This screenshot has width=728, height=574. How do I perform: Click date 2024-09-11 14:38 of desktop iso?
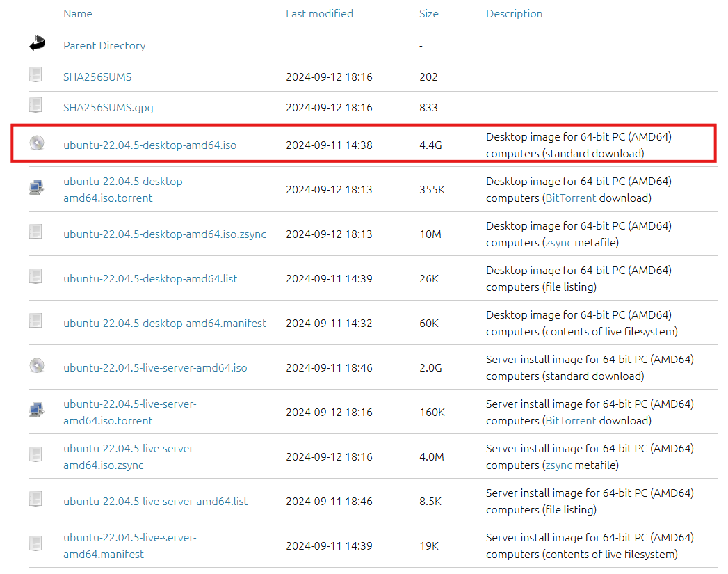(329, 145)
